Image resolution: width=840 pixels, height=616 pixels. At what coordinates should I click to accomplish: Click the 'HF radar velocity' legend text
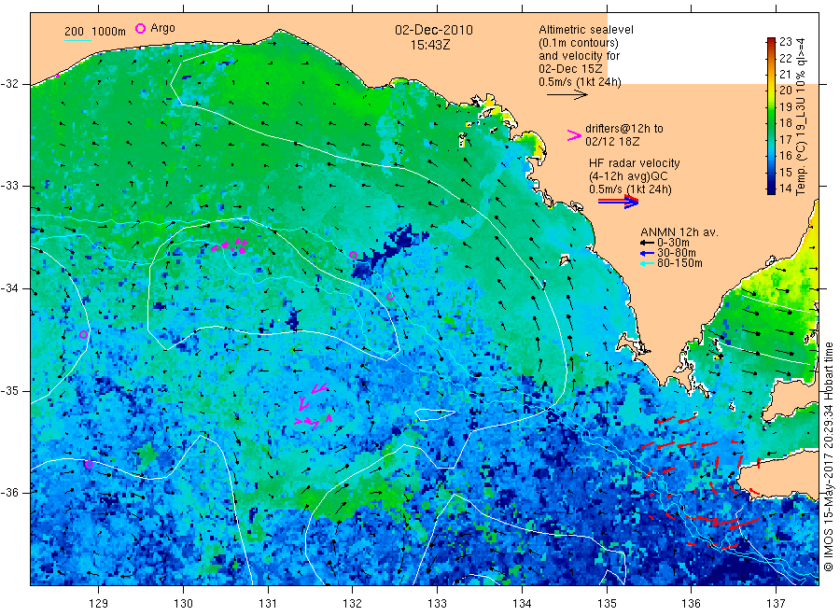[x=635, y=162]
